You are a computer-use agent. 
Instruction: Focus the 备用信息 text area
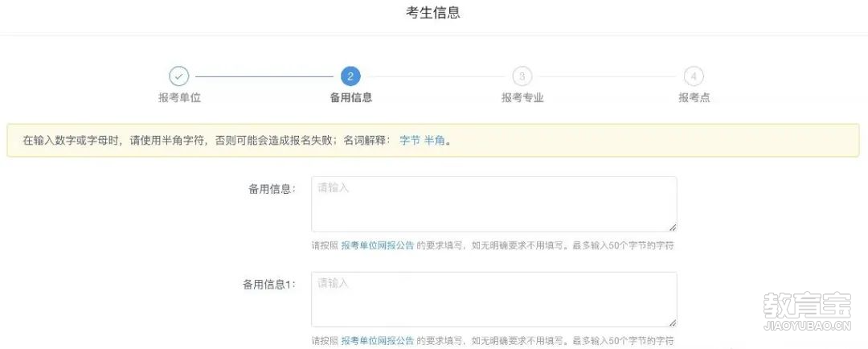(493, 204)
